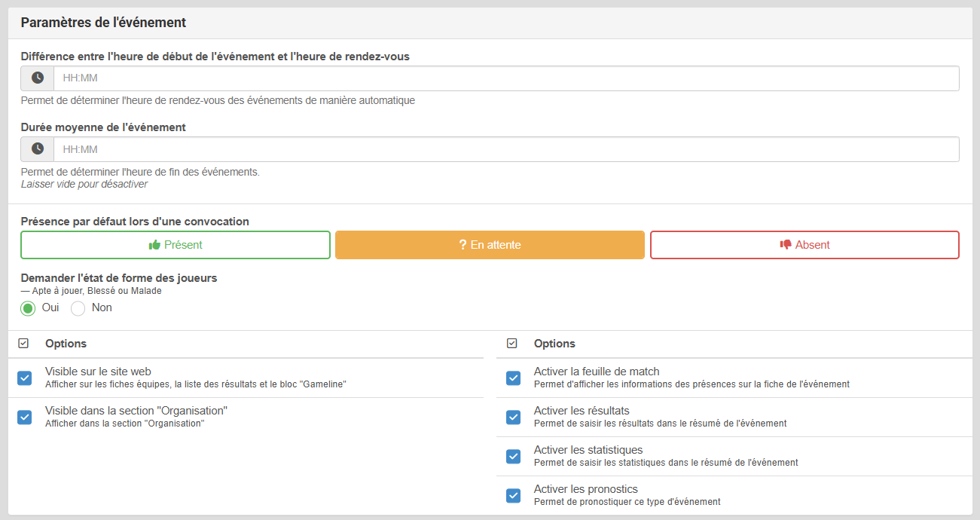Disable Activer les pronostics option

coord(514,496)
